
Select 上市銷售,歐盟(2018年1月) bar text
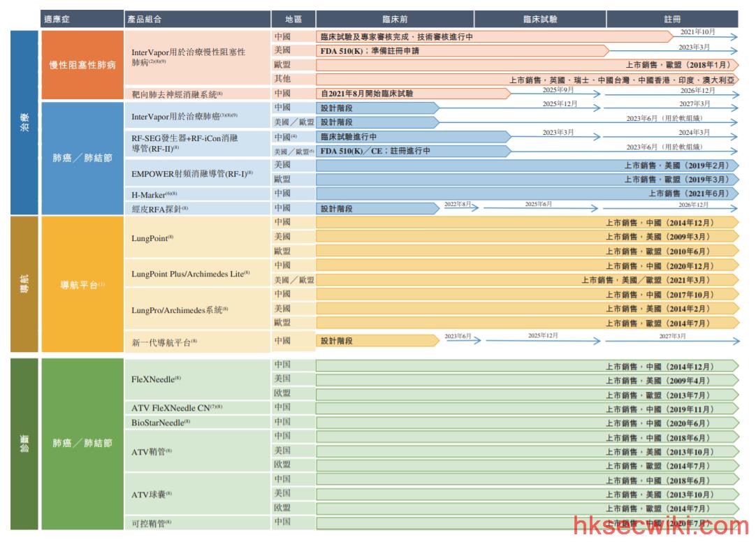(678, 65)
